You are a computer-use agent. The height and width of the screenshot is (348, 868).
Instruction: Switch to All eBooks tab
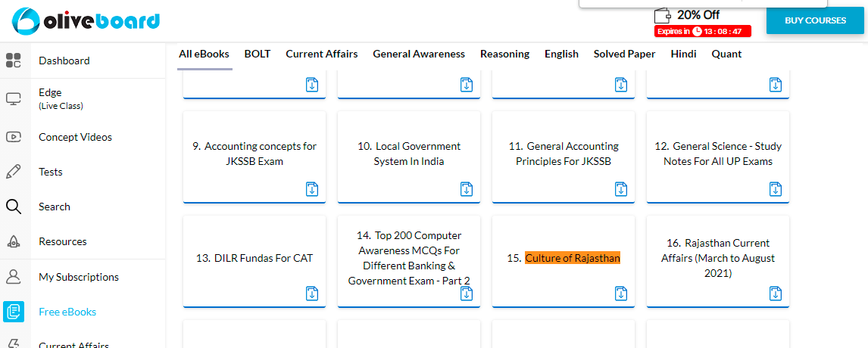(x=204, y=54)
